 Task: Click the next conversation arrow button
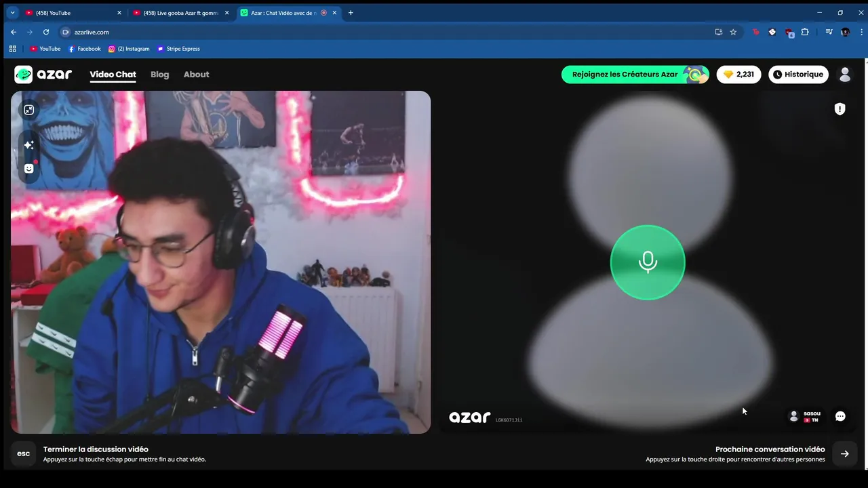(844, 453)
